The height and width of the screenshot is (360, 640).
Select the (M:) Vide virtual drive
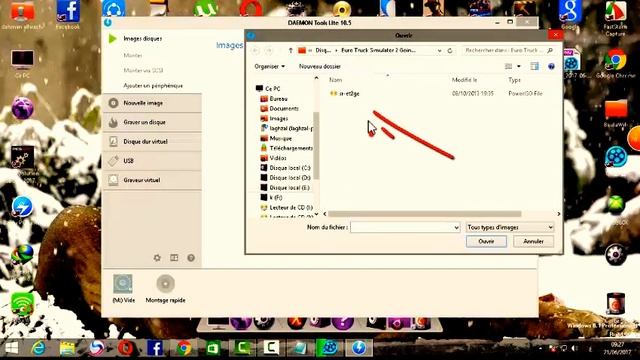(123, 288)
